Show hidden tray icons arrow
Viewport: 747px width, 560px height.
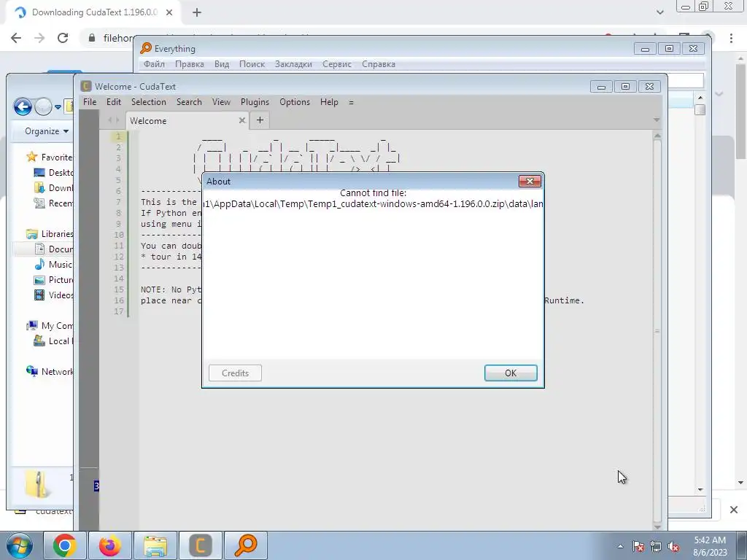pos(620,546)
